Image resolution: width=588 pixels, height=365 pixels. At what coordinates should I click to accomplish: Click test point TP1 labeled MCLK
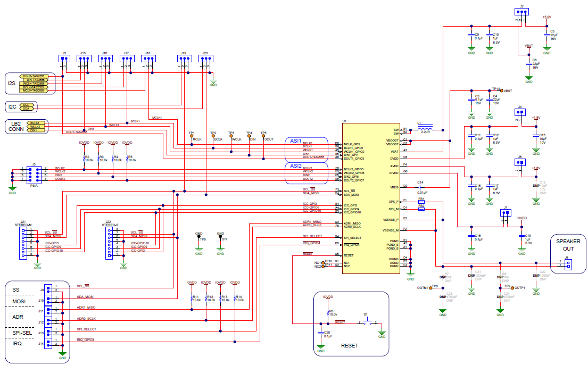click(191, 136)
